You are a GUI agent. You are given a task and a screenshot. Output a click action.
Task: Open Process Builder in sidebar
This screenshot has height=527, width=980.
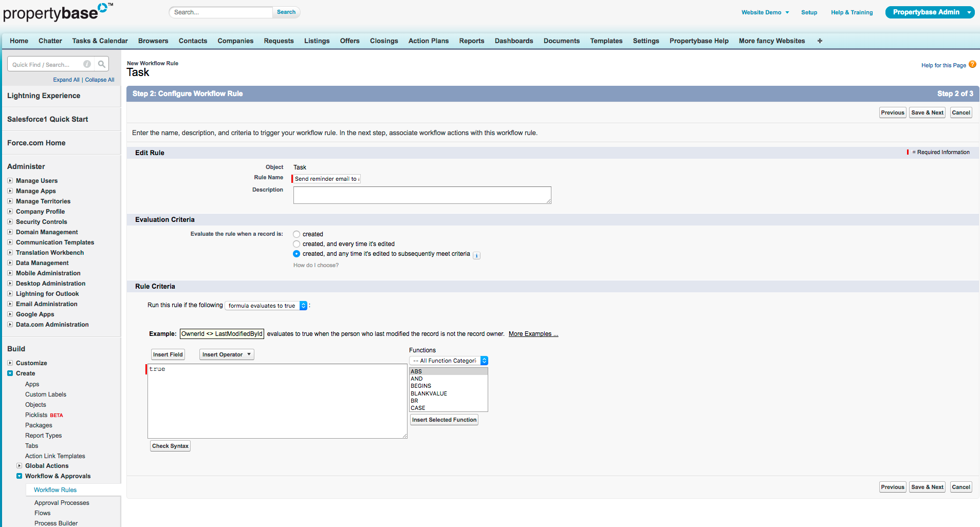[56, 523]
